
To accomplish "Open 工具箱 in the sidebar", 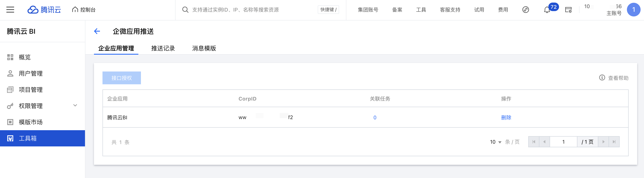I will coord(42,138).
